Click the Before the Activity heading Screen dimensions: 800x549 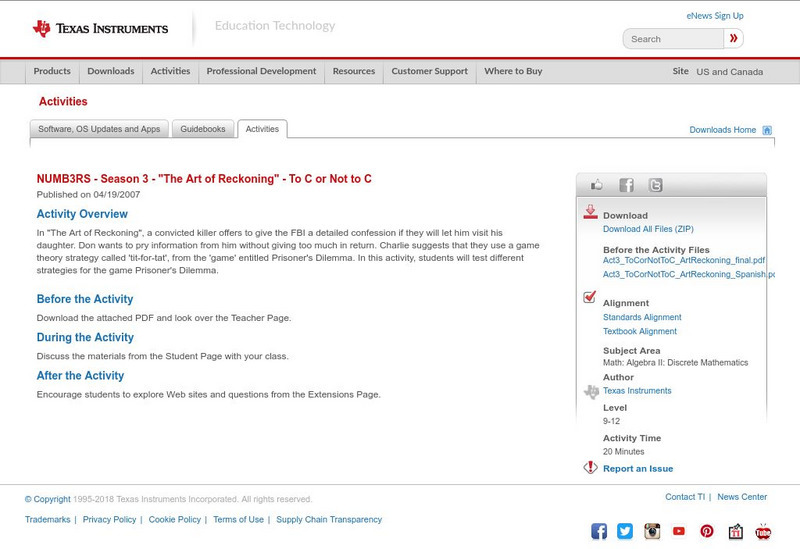(x=85, y=299)
